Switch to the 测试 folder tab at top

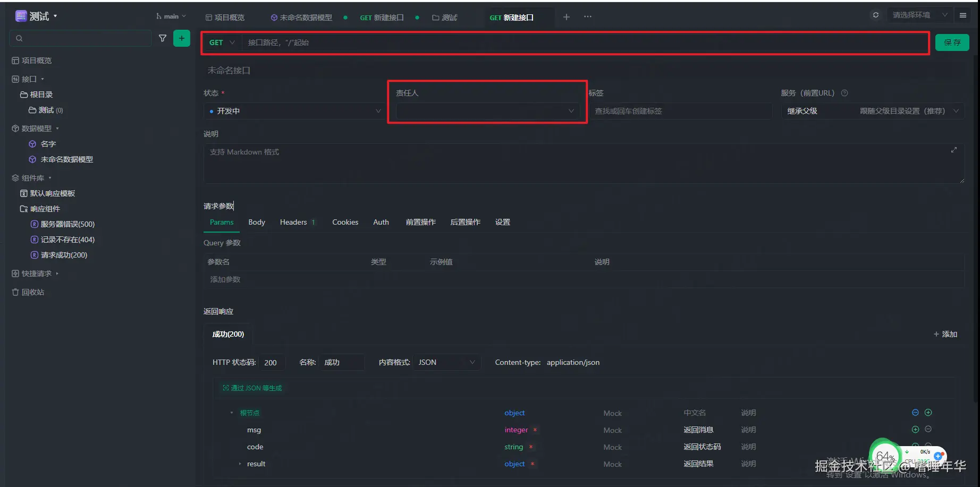[445, 18]
